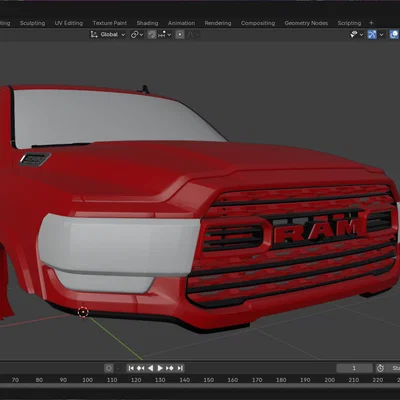Click frame 200 on the timeline ruler
The width and height of the screenshot is (400, 400).
[x=330, y=380]
